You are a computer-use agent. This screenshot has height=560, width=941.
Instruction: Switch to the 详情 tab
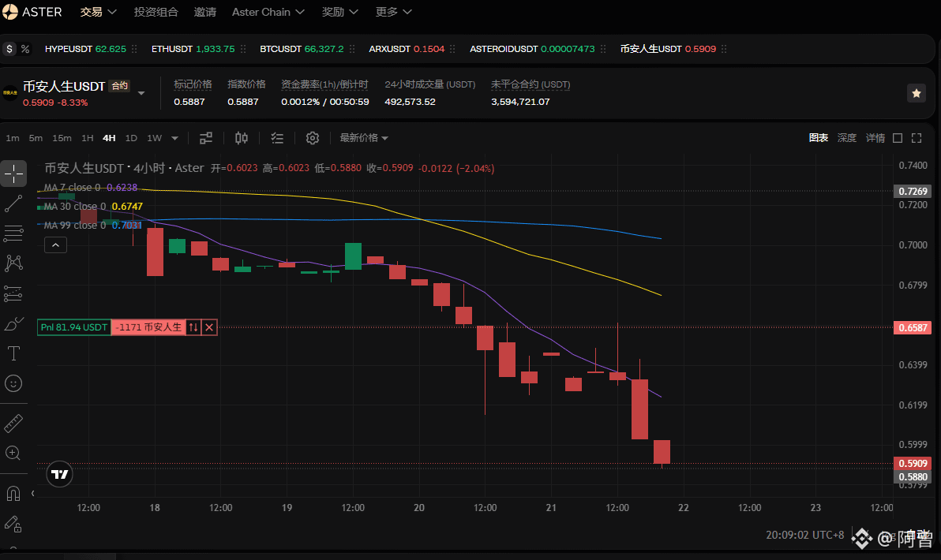(x=875, y=138)
